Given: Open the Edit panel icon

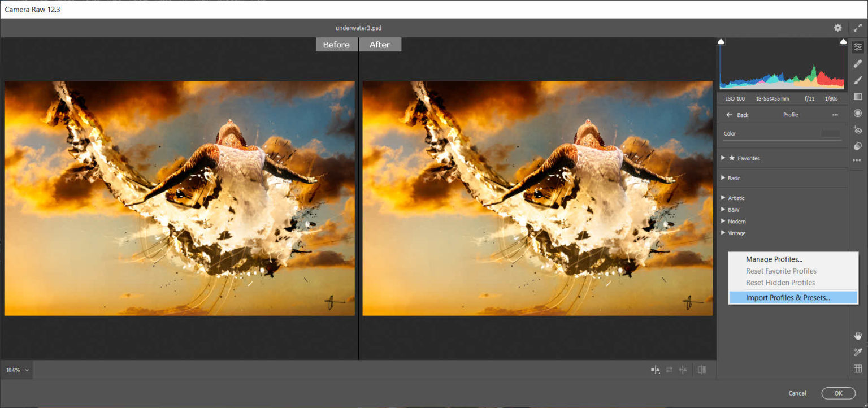Looking at the screenshot, I should (x=858, y=47).
